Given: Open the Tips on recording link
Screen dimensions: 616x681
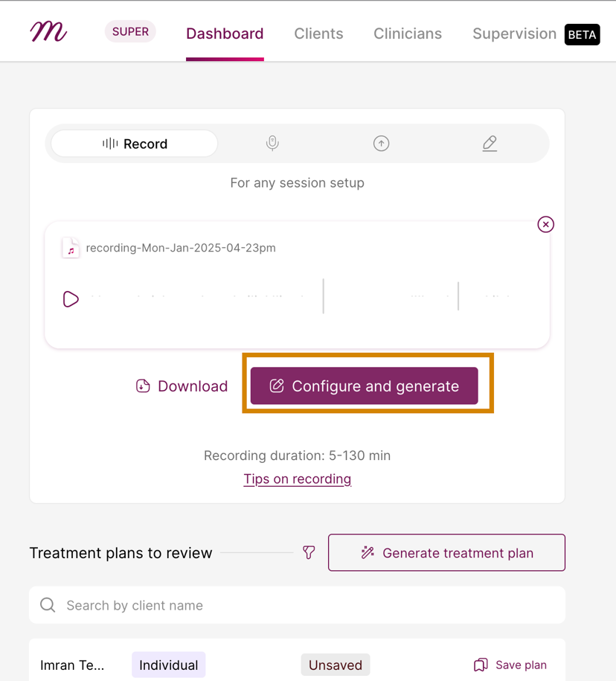Looking at the screenshot, I should point(298,479).
